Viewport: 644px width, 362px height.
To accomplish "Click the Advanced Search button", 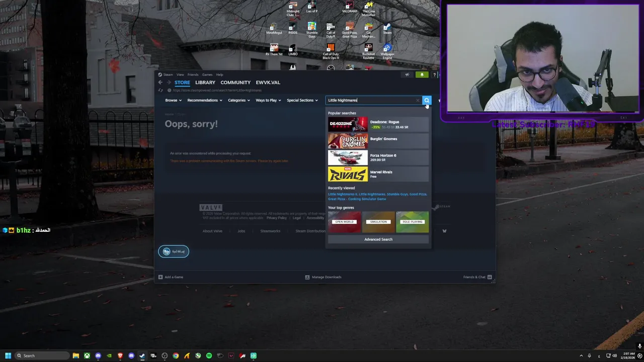I will 378,239.
